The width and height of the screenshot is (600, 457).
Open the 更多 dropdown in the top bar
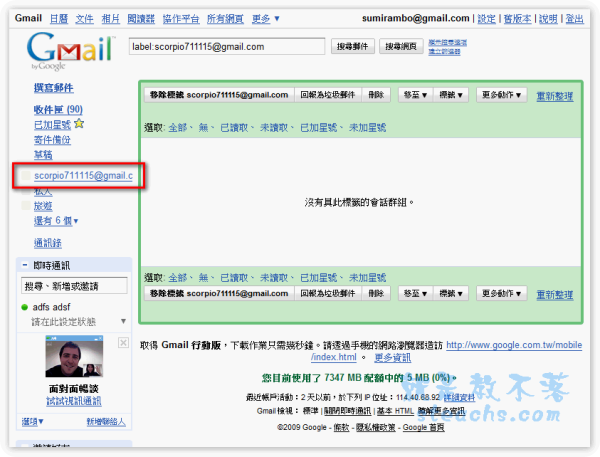click(266, 18)
